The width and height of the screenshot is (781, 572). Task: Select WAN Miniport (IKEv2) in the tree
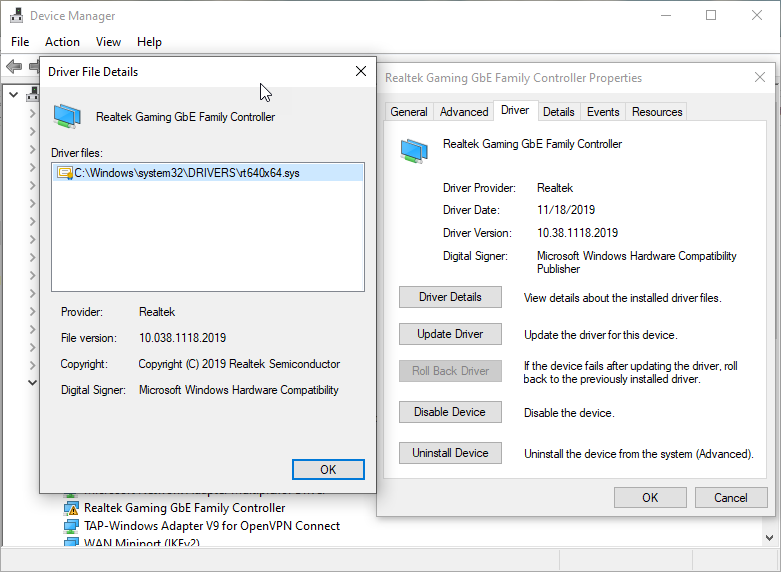(142, 542)
